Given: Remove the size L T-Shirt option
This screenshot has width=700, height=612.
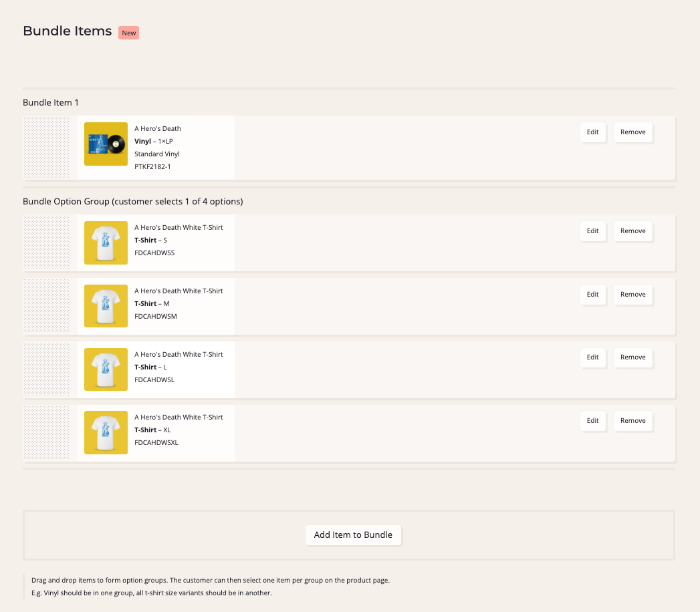Looking at the screenshot, I should [632, 357].
